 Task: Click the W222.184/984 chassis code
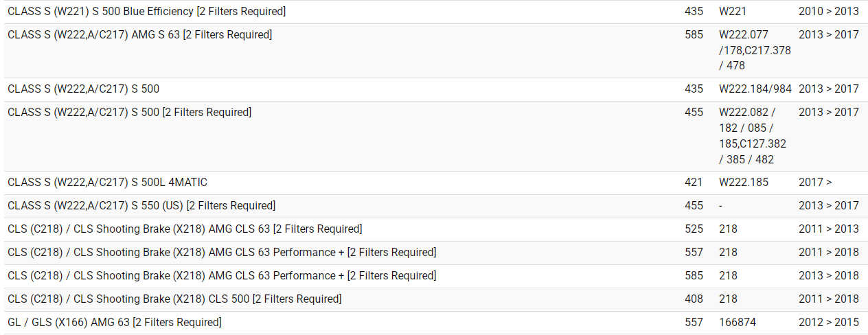coord(755,89)
